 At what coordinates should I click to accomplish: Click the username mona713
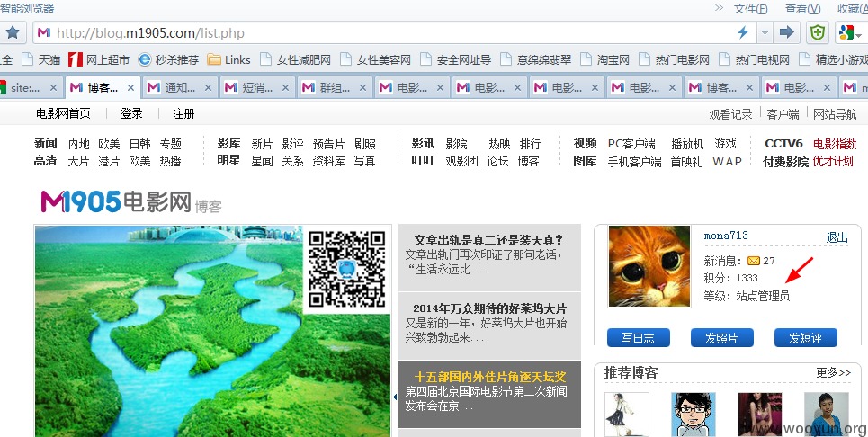(x=726, y=235)
